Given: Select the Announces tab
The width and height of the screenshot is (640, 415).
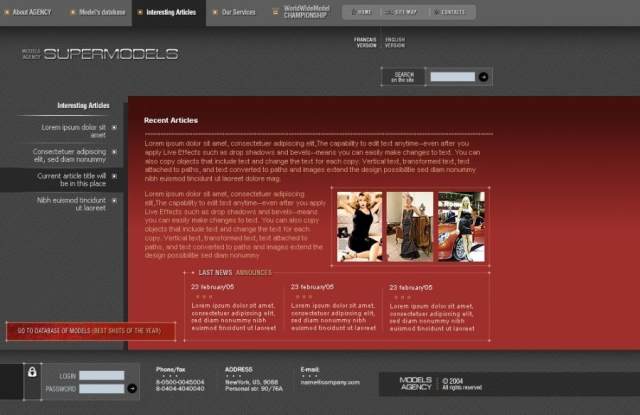Looking at the screenshot, I should (x=253, y=273).
